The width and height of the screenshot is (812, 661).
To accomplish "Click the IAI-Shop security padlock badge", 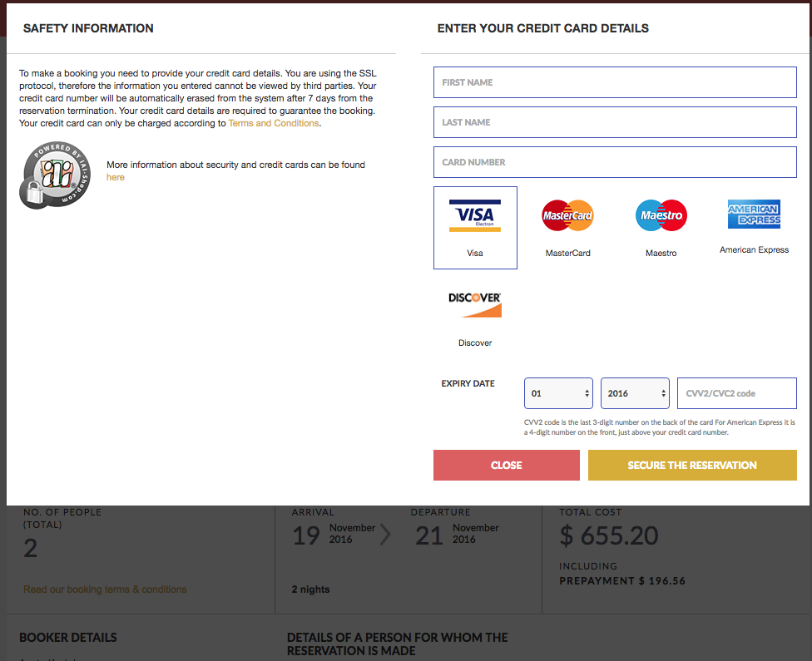I will tap(55, 175).
